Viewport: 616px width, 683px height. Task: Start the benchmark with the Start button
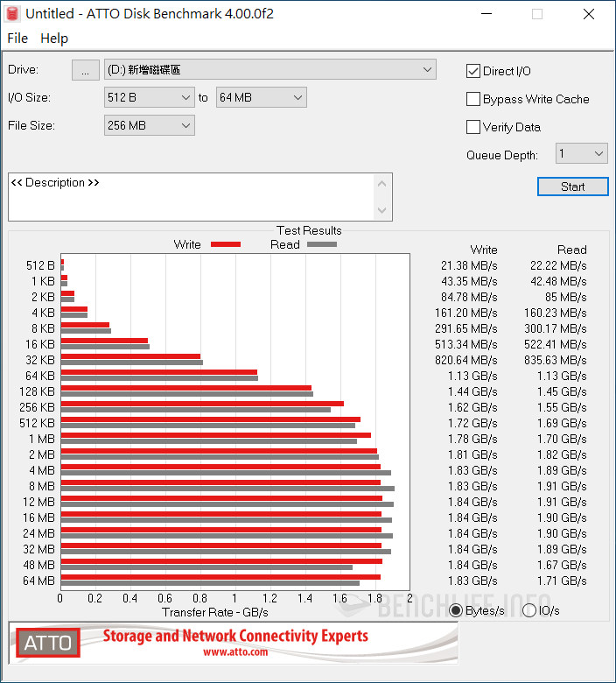[572, 187]
